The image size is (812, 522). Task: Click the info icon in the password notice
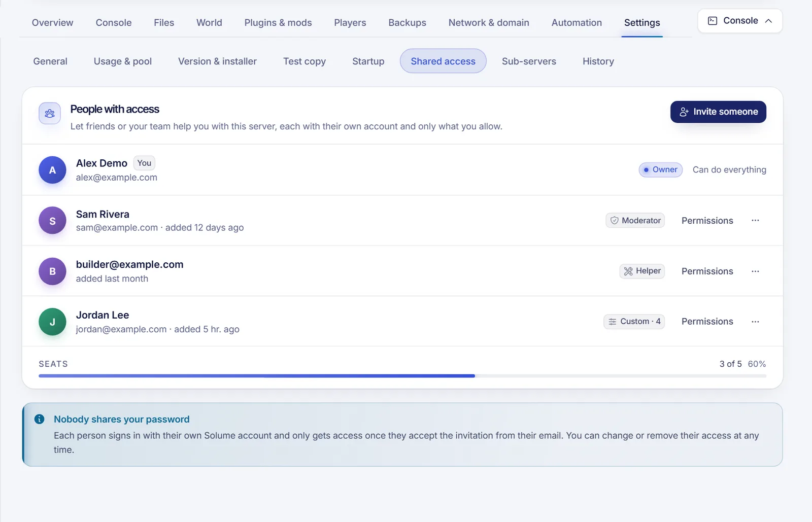(x=39, y=419)
